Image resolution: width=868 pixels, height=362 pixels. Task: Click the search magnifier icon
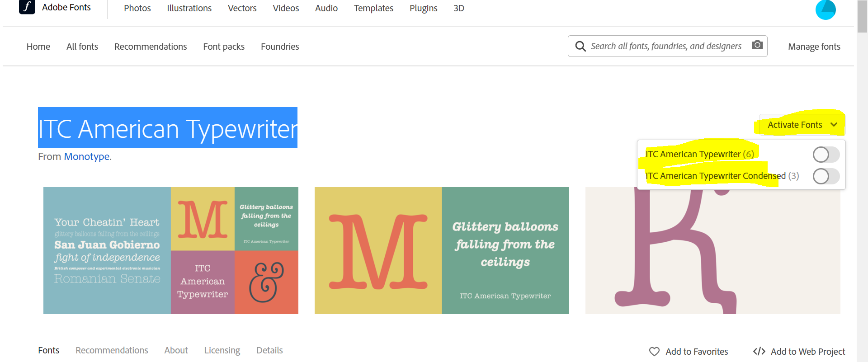tap(580, 46)
